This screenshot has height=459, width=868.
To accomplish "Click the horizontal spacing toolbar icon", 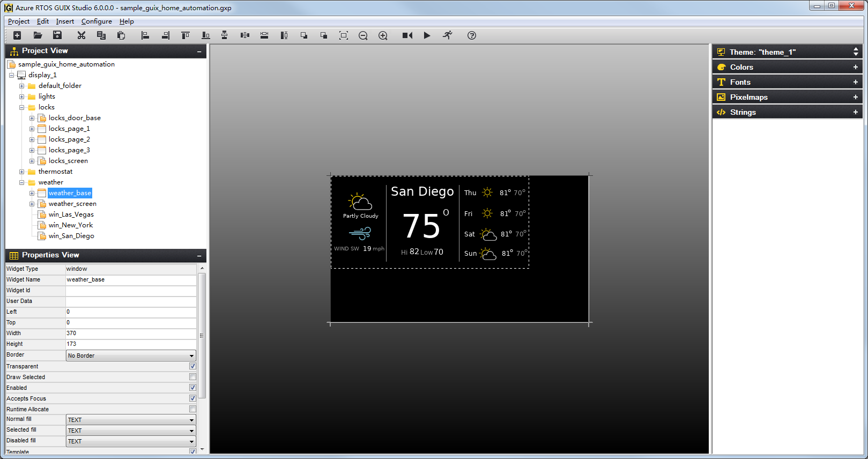I will [245, 35].
